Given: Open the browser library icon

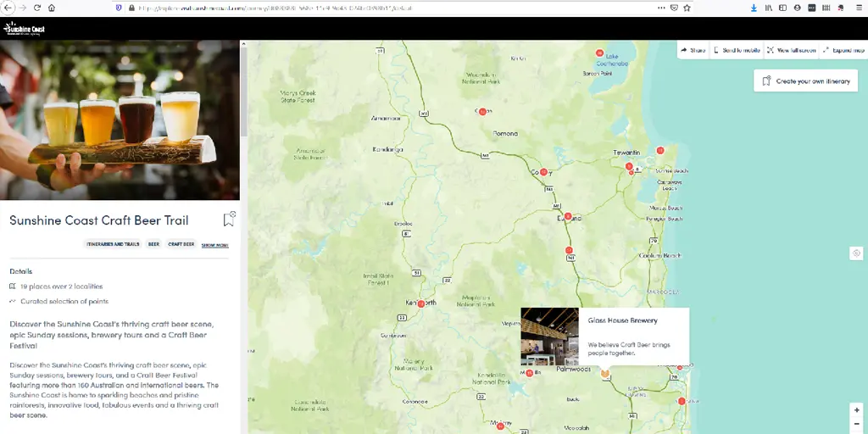Looking at the screenshot, I should 768,8.
